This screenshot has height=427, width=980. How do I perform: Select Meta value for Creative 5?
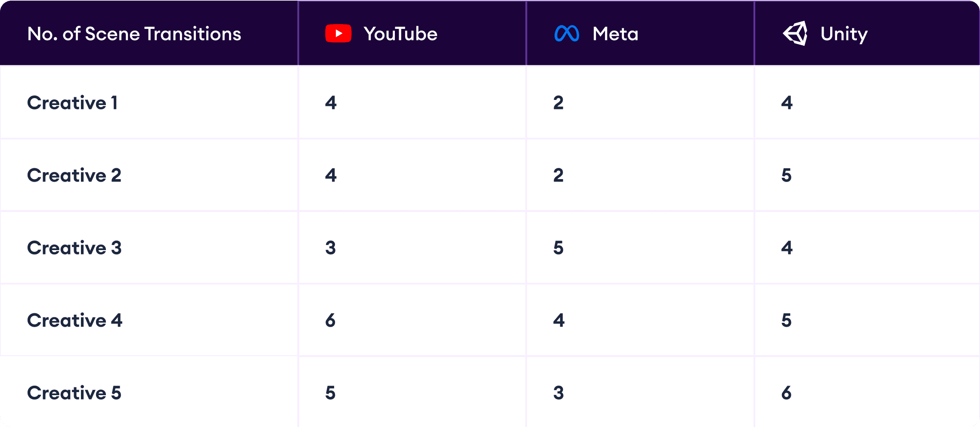click(x=558, y=393)
